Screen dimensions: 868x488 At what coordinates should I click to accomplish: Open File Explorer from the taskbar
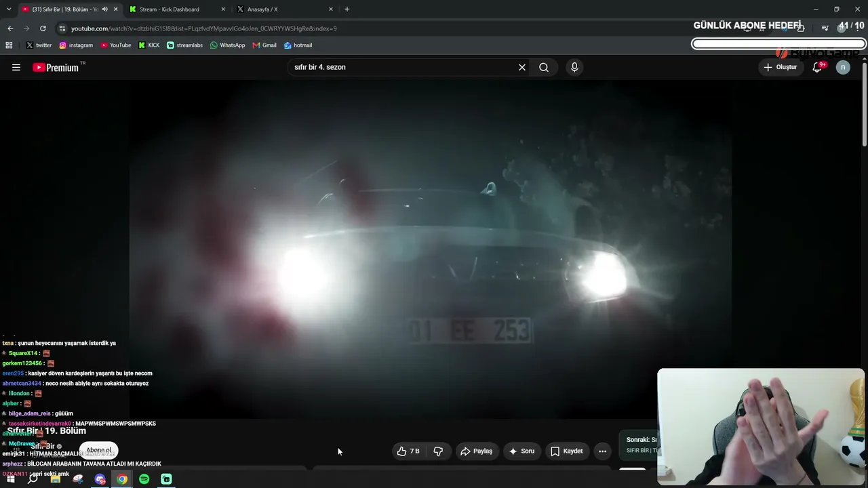point(56,479)
